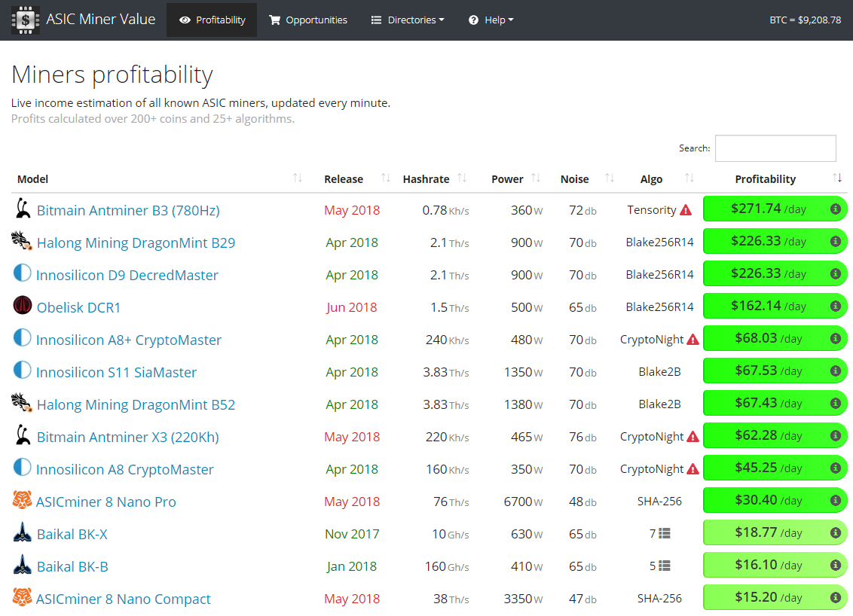This screenshot has height=616, width=853.
Task: Open the Opportunities page
Action: click(308, 20)
